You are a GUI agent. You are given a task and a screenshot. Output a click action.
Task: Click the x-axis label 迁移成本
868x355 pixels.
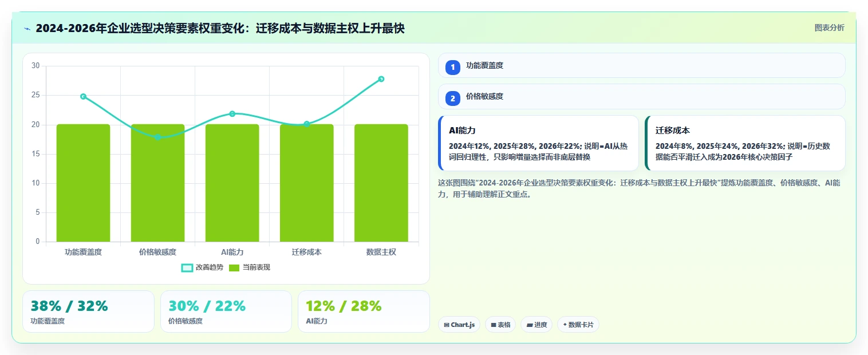(x=306, y=252)
